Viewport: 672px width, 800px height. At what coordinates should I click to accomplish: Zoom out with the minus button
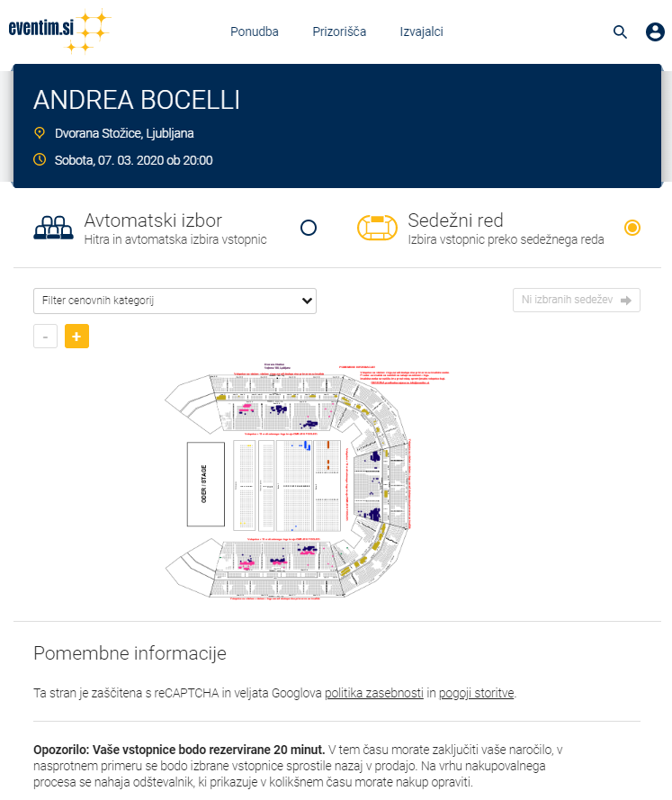tap(45, 337)
